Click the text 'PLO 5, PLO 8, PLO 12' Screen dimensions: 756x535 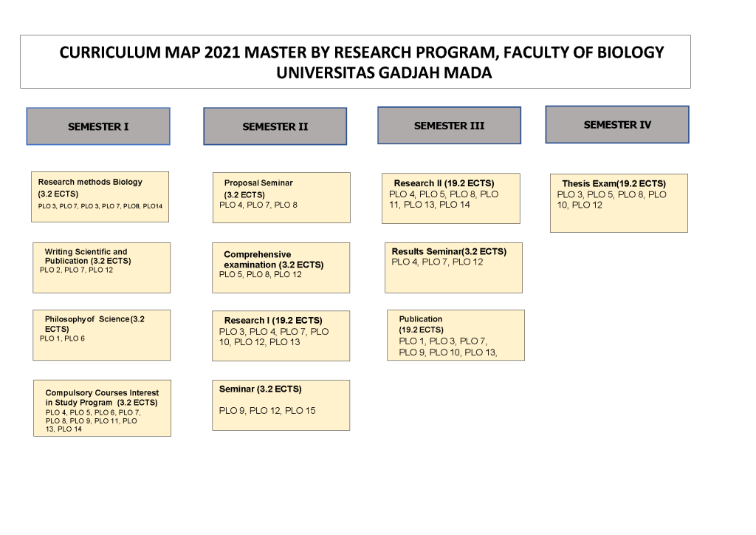(x=261, y=274)
